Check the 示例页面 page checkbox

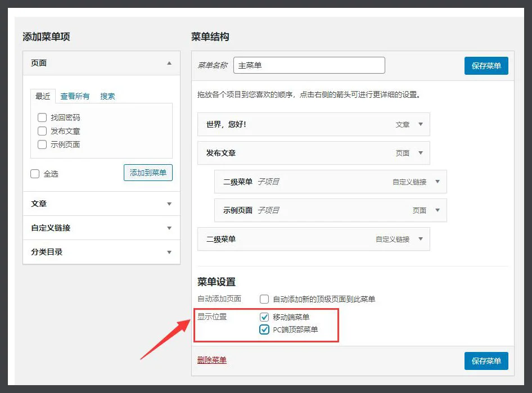pyautogui.click(x=42, y=144)
